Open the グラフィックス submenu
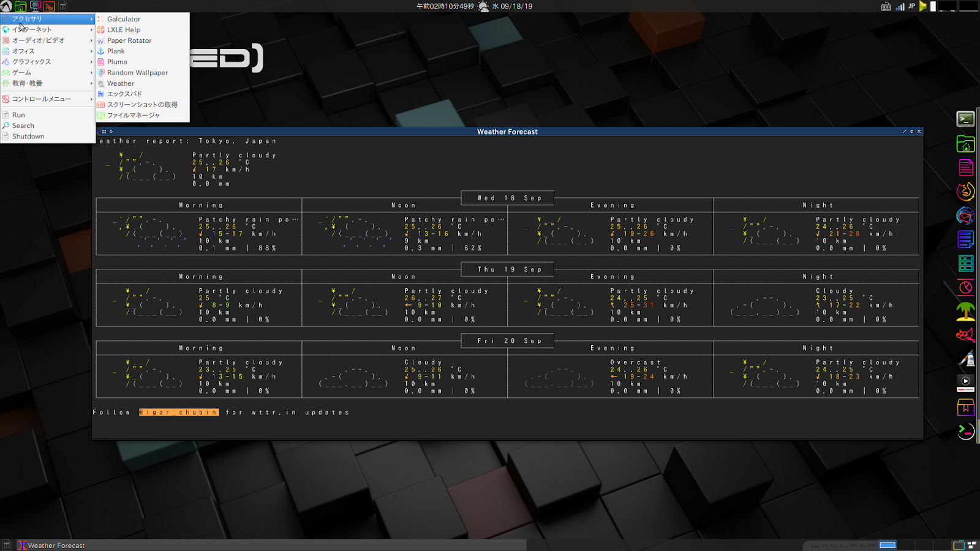The image size is (980, 551). pyautogui.click(x=48, y=62)
